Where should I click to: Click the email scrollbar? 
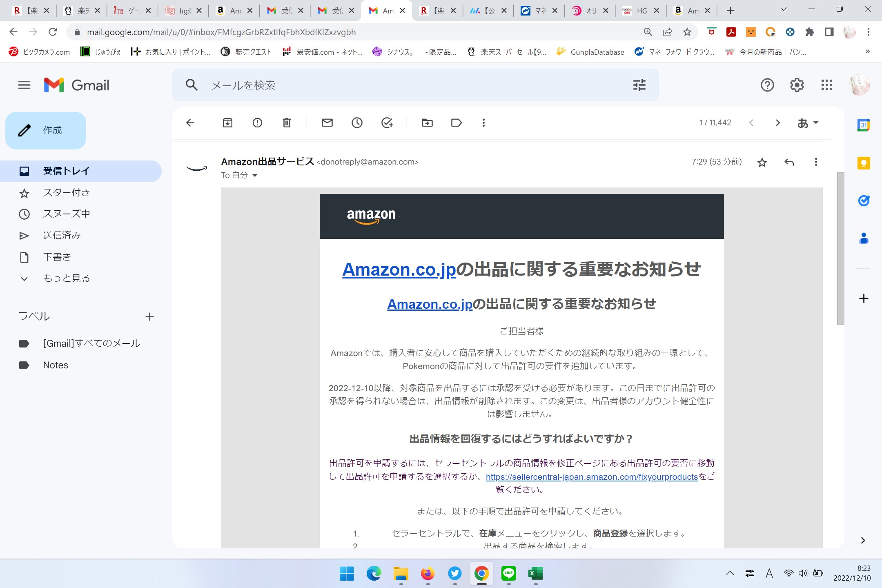[840, 248]
